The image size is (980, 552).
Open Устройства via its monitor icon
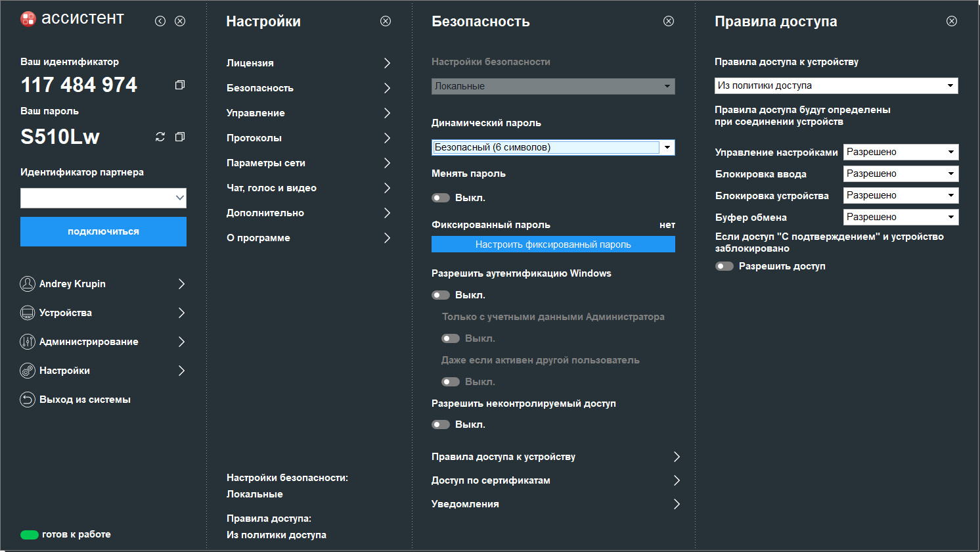28,313
